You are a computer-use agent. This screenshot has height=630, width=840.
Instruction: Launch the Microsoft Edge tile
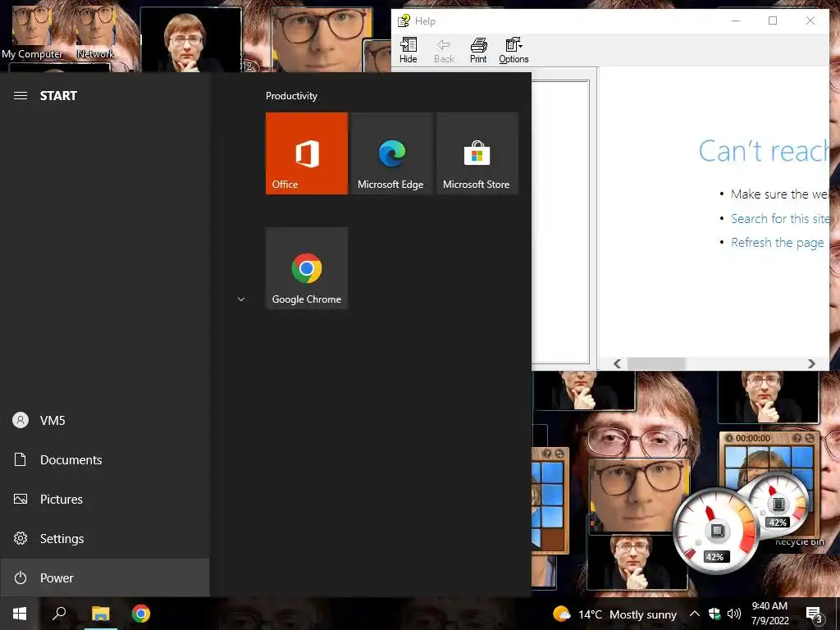pyautogui.click(x=391, y=153)
